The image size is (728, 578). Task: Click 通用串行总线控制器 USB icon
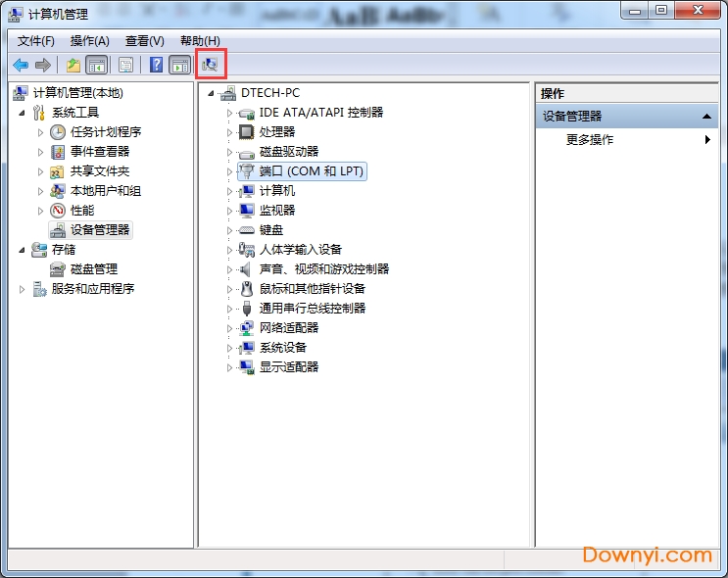(247, 309)
